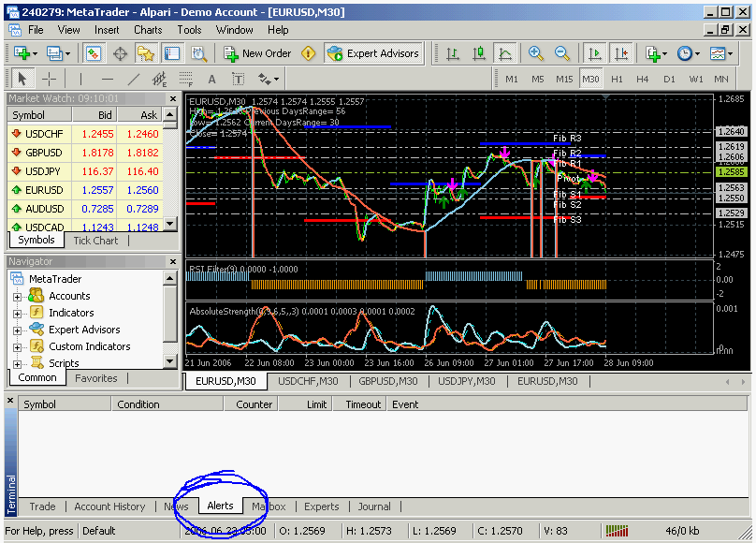Open the Indicators list icon
The height and width of the screenshot is (543, 756).
[652, 53]
